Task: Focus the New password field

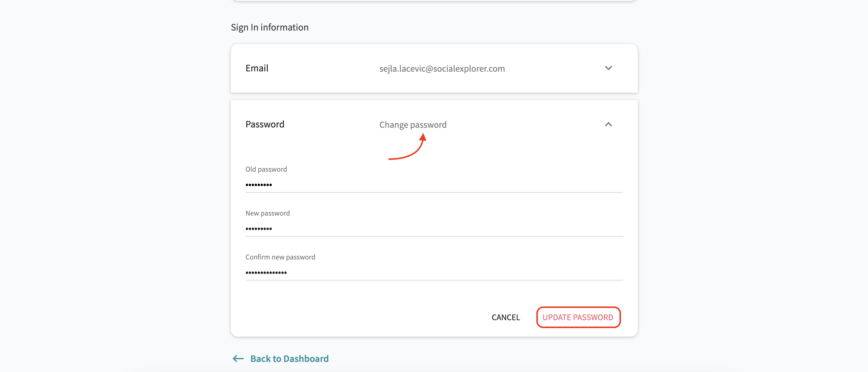Action: click(434, 228)
